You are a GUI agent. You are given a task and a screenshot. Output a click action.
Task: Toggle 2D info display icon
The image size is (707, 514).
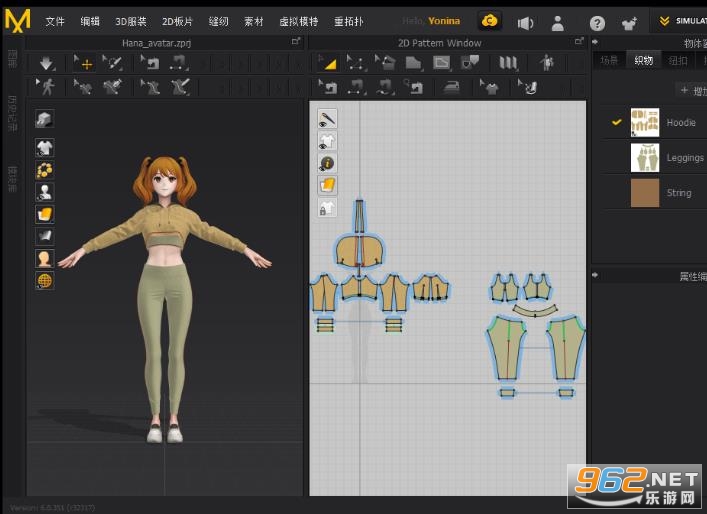pos(327,163)
